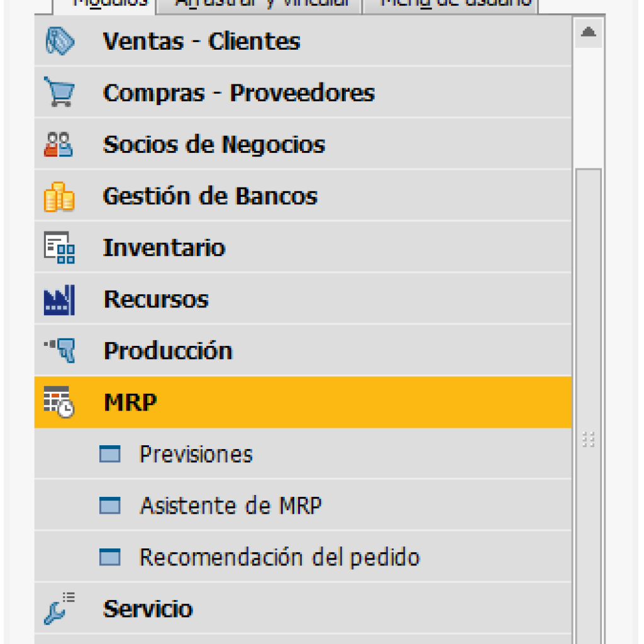Viewport: 644px width, 644px height.
Task: Expand the Compras - Proveedores module
Action: [303, 92]
